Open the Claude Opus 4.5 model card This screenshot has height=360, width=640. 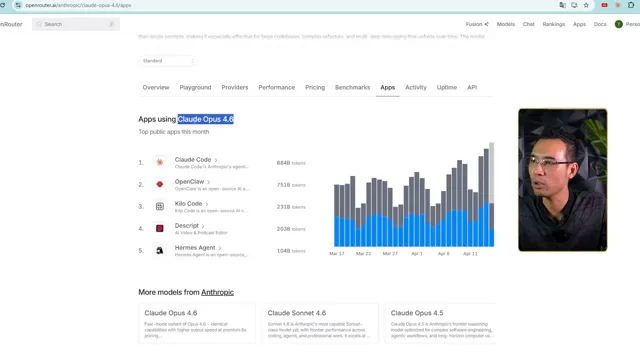click(x=441, y=323)
